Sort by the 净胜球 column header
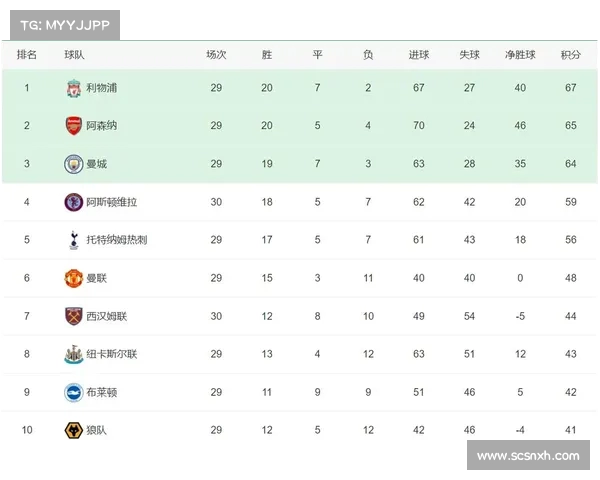The height and width of the screenshot is (480, 600). coord(520,55)
